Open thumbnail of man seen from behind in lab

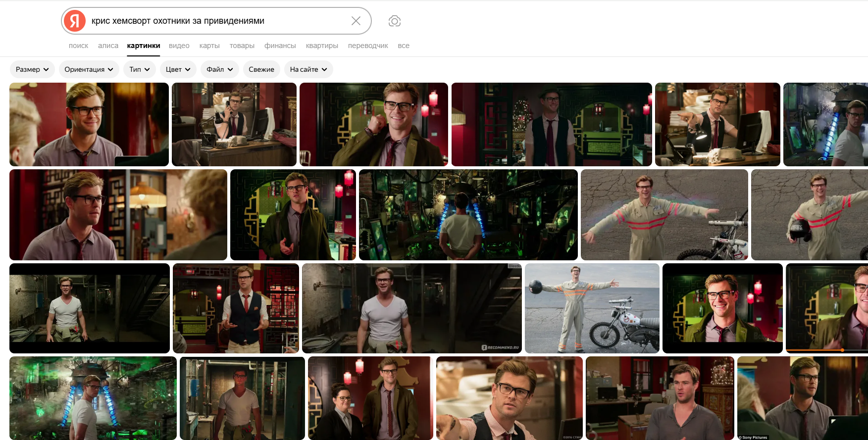point(468,215)
